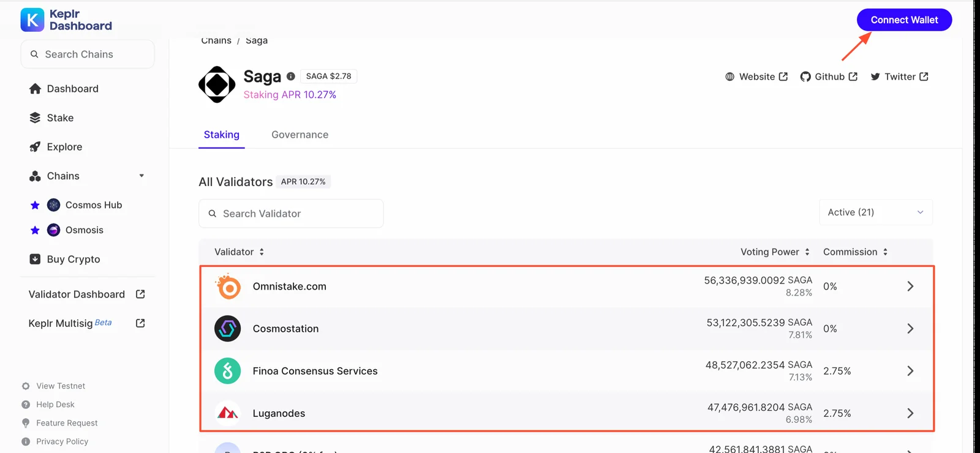Image resolution: width=980 pixels, height=453 pixels.
Task: Click Omnistake.com validator logo
Action: (228, 286)
